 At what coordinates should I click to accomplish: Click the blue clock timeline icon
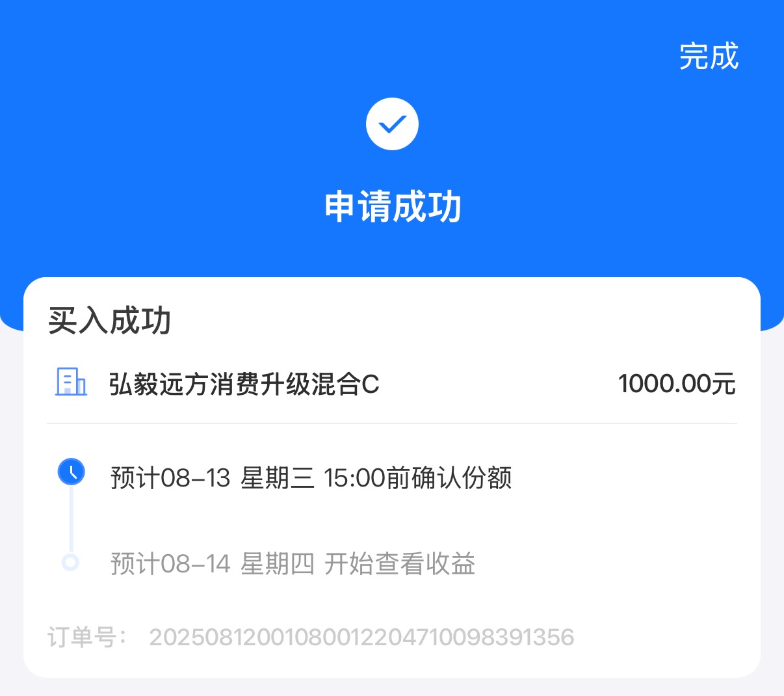71,472
